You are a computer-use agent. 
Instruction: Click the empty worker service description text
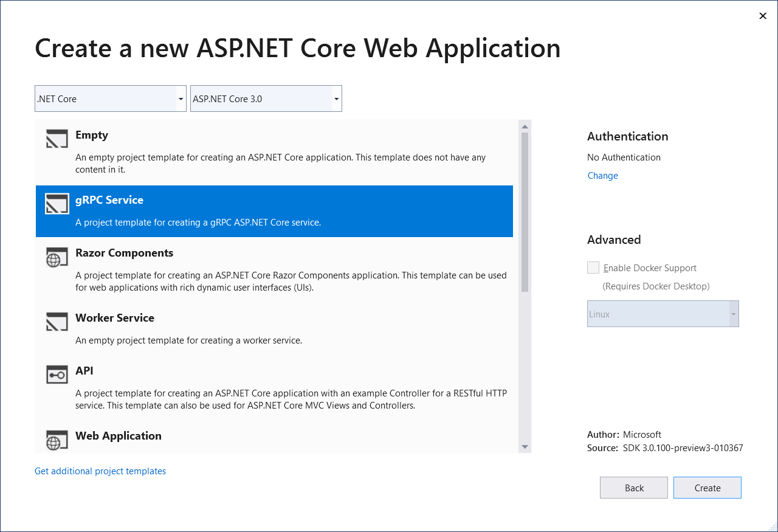click(x=188, y=340)
